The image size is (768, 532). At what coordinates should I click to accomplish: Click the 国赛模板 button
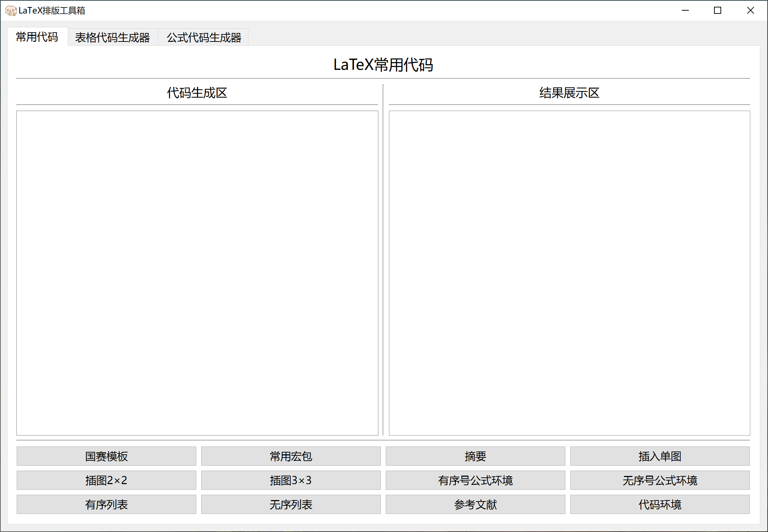(106, 456)
